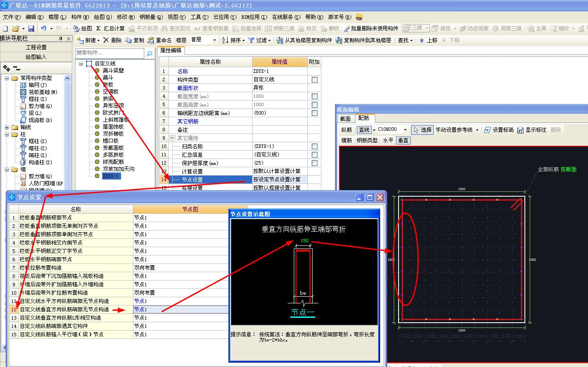This screenshot has width=588, height=367.
Task: Click the 显示标注 button
Action: [x=532, y=130]
